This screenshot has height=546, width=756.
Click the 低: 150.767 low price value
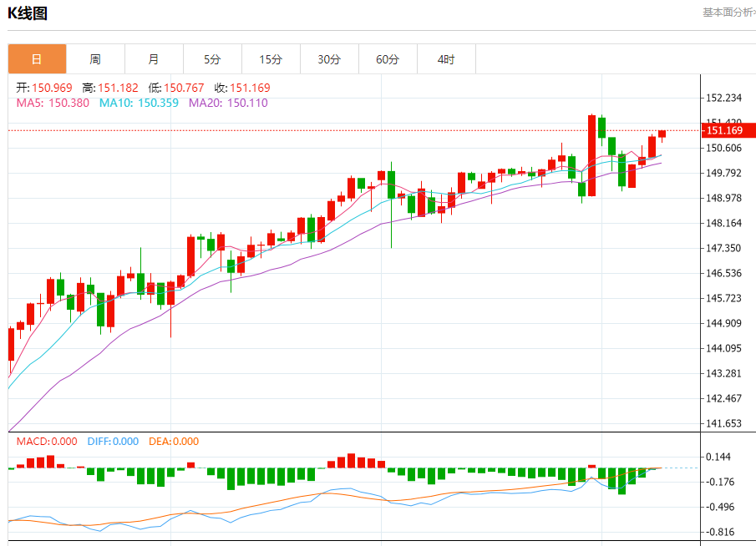coord(176,88)
